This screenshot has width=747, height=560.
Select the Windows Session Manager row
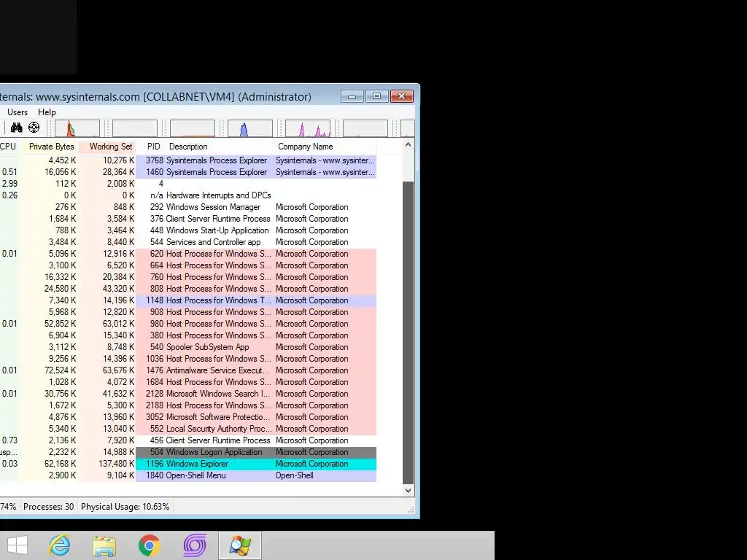(x=188, y=207)
